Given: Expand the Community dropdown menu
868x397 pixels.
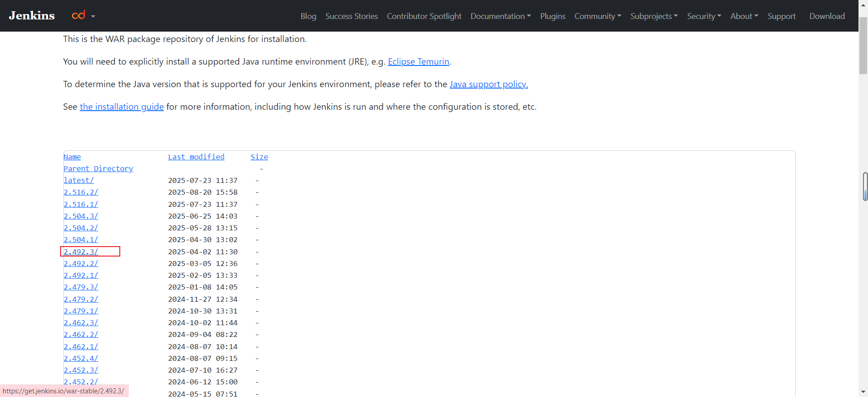Looking at the screenshot, I should coord(598,16).
